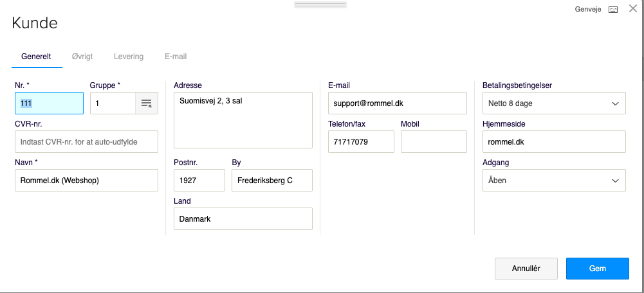Viewport: 644px width, 293px height.
Task: Click the Genveje shortcuts link
Action: 588,10
